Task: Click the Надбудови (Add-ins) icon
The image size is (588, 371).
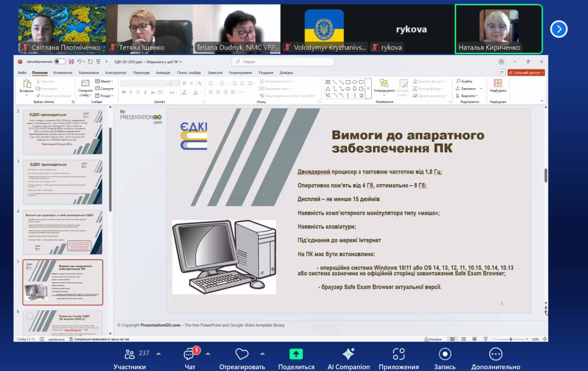Action: [x=498, y=83]
